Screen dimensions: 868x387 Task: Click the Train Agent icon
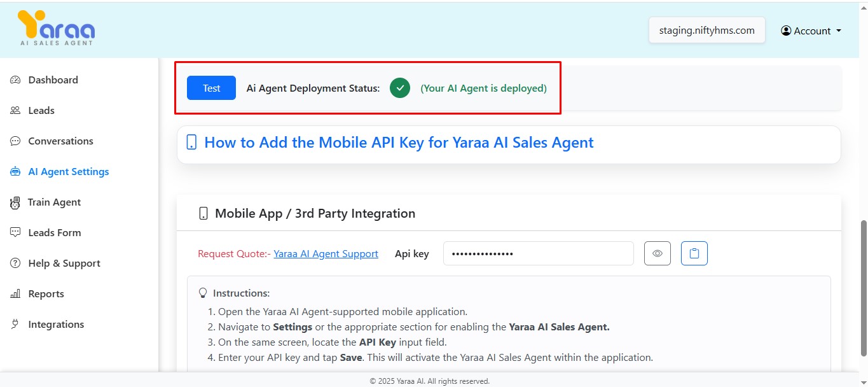click(15, 202)
